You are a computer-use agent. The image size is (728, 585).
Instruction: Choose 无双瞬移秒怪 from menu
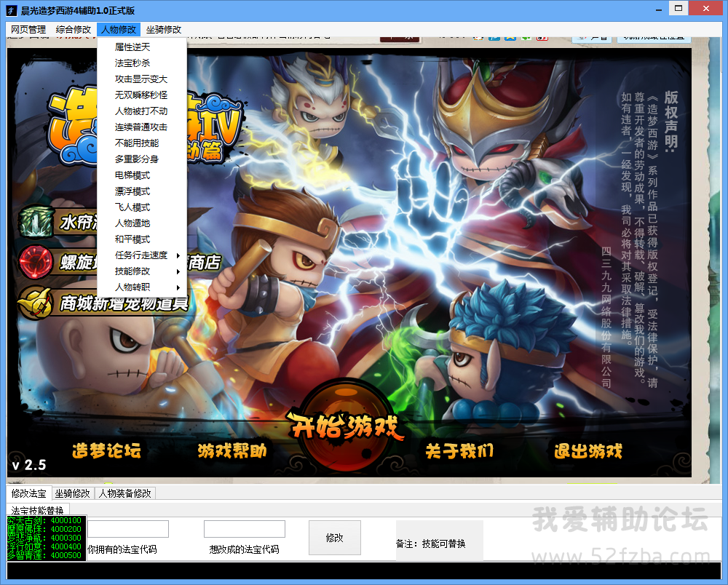(142, 95)
